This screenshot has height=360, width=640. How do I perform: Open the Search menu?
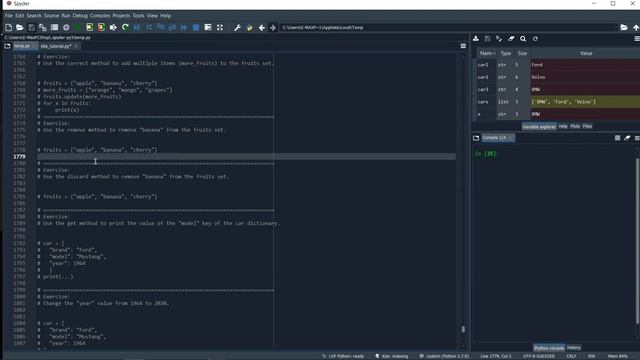point(34,16)
